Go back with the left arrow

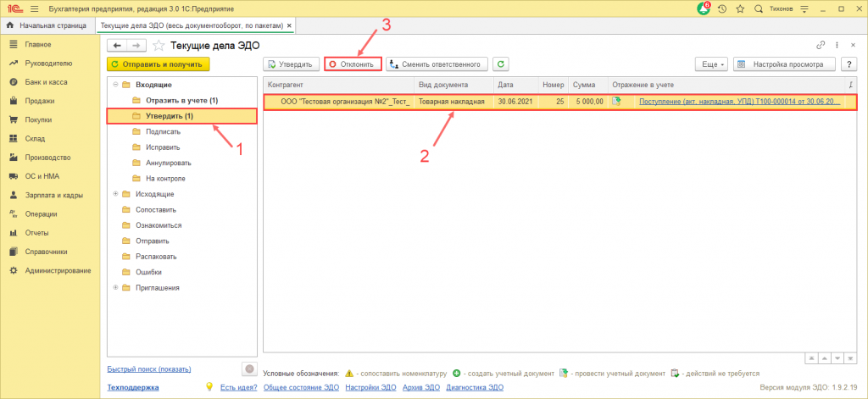(x=117, y=46)
